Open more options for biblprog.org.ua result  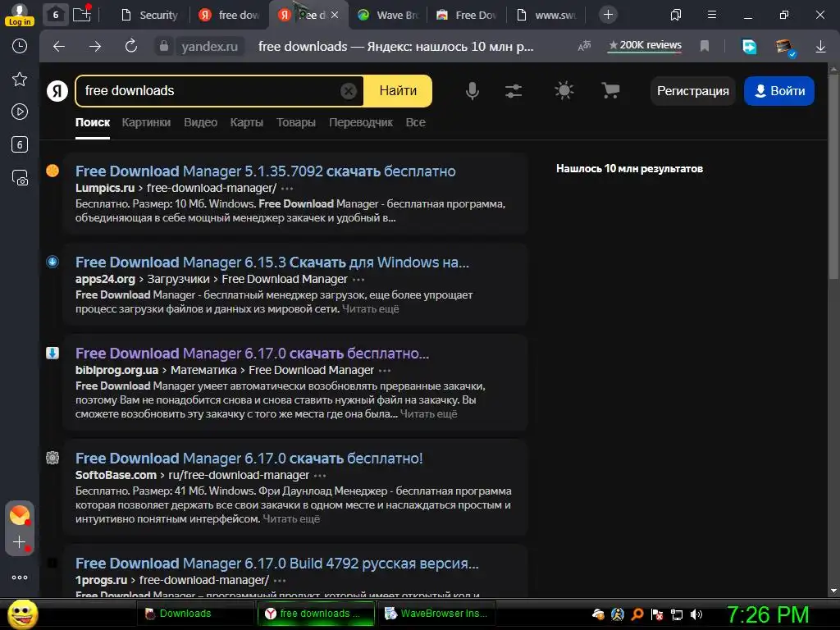click(x=385, y=371)
